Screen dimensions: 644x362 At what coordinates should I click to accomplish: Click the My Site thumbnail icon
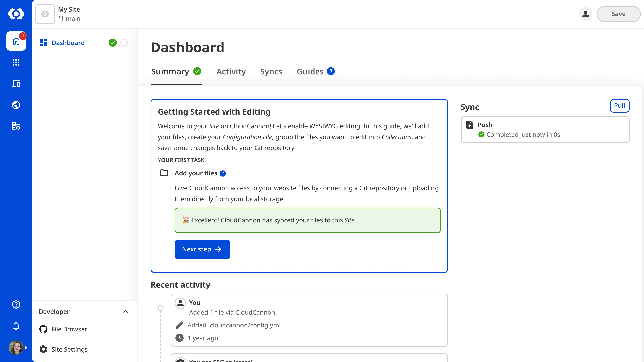[x=45, y=14]
